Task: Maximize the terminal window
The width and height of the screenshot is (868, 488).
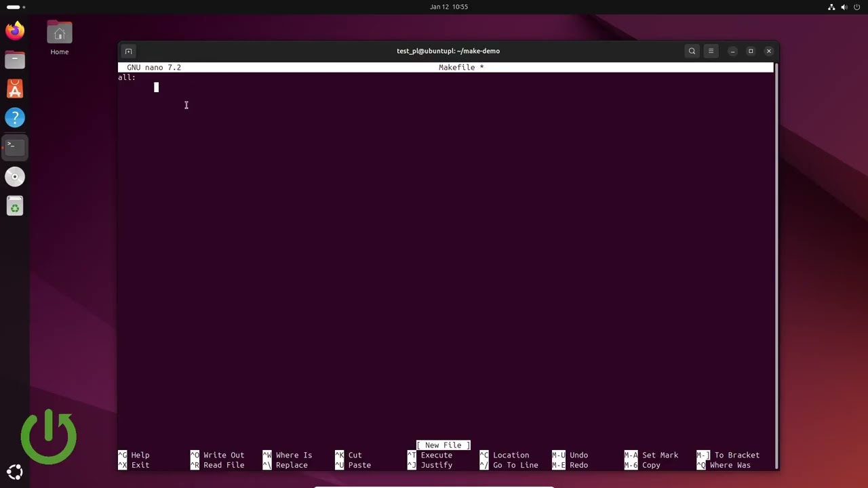Action: 751,51
